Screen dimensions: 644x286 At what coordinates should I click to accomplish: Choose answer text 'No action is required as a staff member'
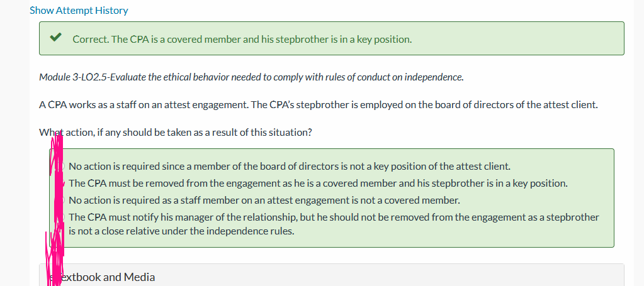click(264, 201)
